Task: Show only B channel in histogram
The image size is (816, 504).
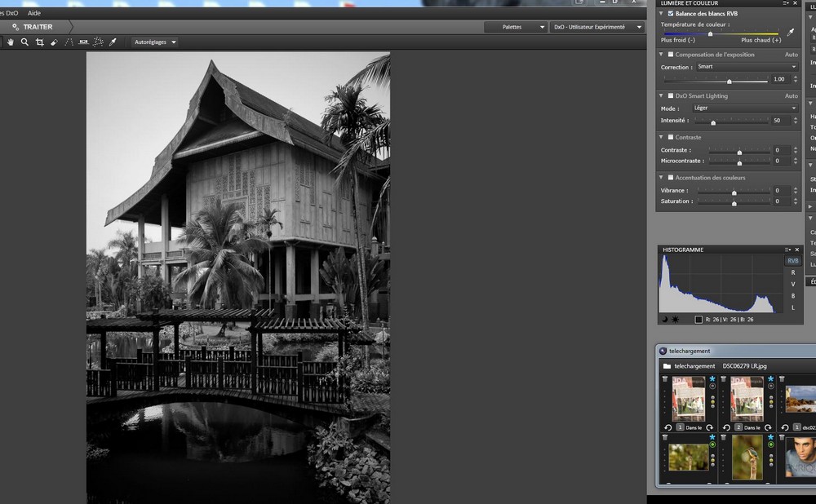Action: coord(793,296)
